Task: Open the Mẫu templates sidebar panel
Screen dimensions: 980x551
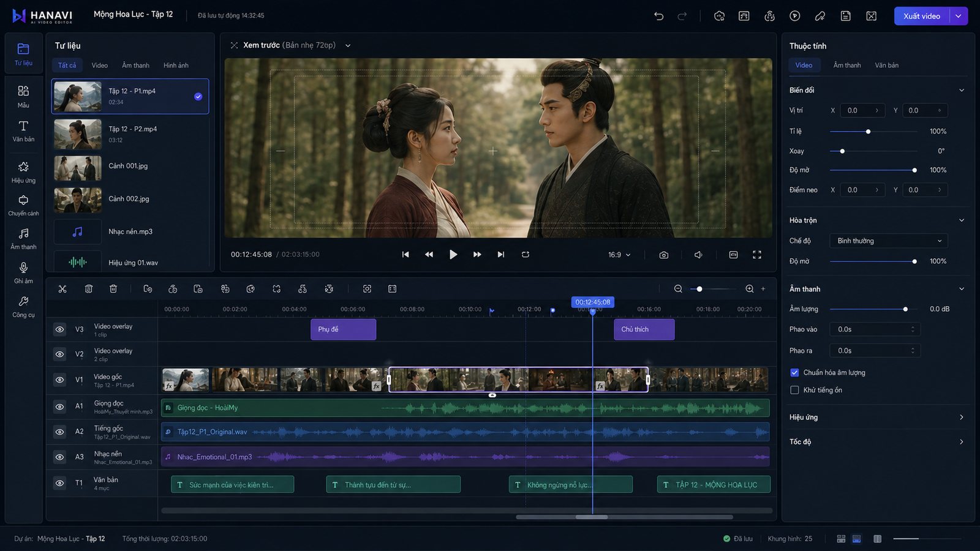Action: (x=23, y=96)
